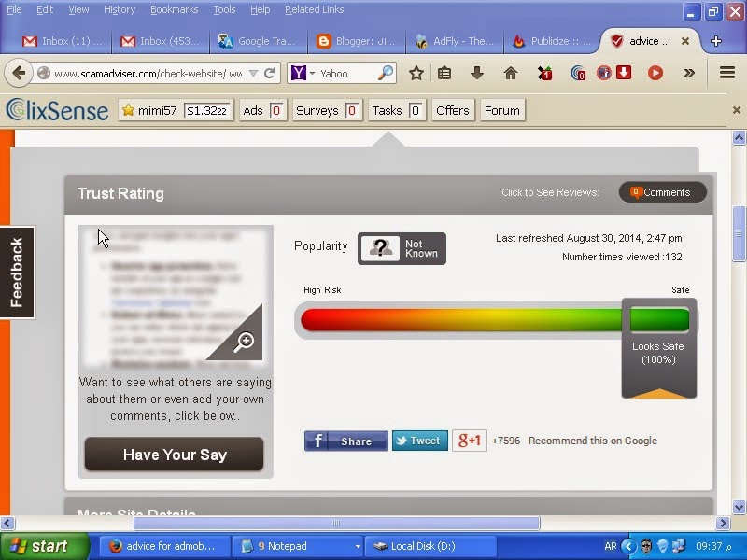Open the Edit menu
747x560 pixels.
[x=45, y=9]
